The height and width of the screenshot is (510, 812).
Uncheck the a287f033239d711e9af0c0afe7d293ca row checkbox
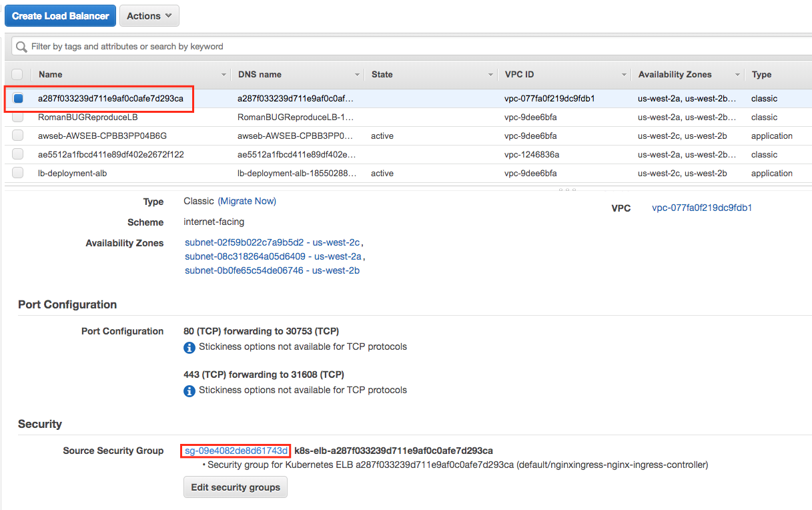[18, 99]
